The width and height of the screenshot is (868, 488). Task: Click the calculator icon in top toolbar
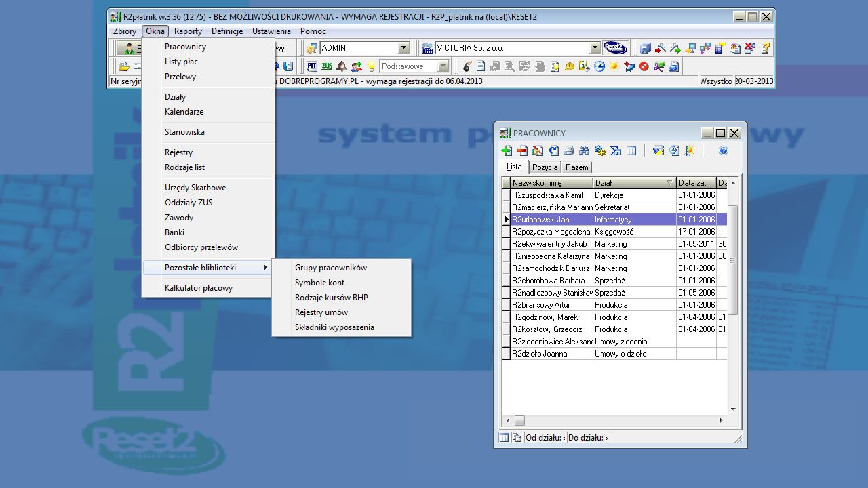(720, 48)
